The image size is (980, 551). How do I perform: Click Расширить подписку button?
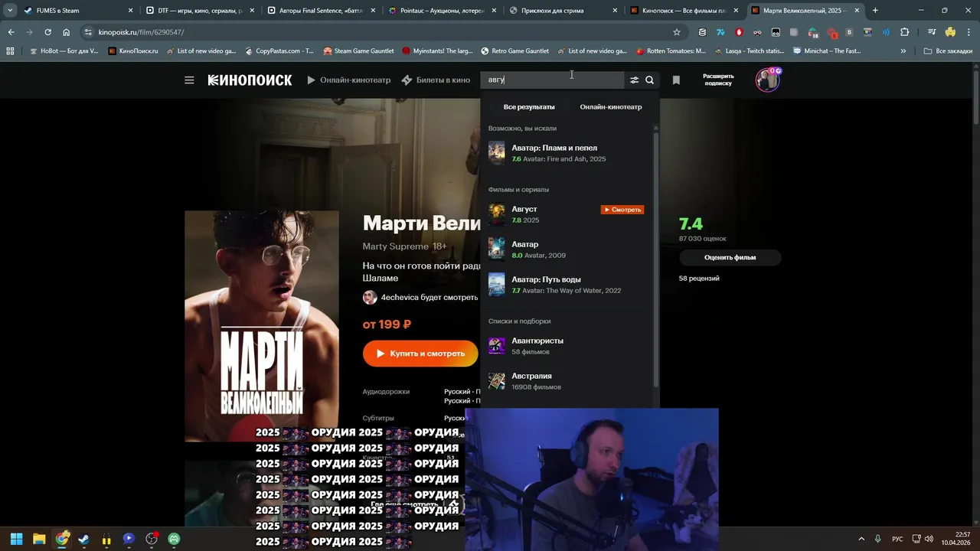coord(718,80)
